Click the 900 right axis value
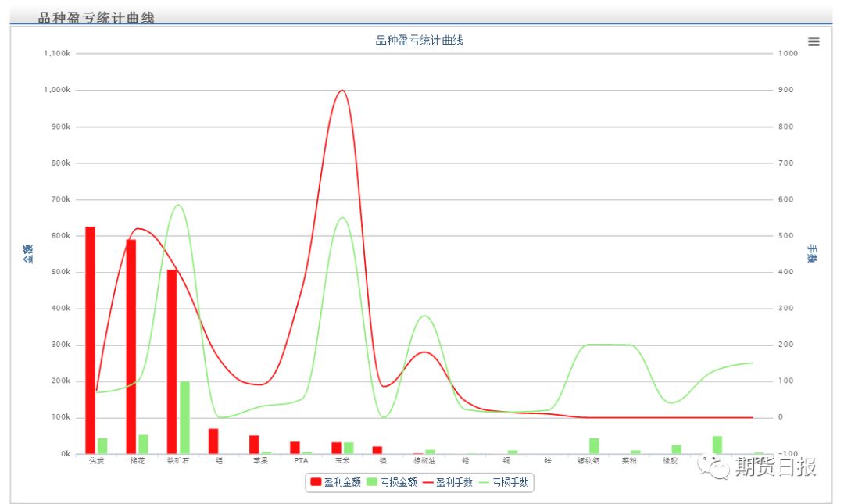This screenshot has width=844, height=504. (786, 90)
